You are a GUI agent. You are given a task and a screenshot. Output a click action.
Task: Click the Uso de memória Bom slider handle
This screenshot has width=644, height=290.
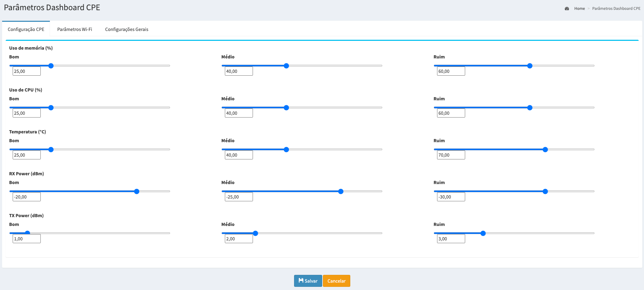51,66
